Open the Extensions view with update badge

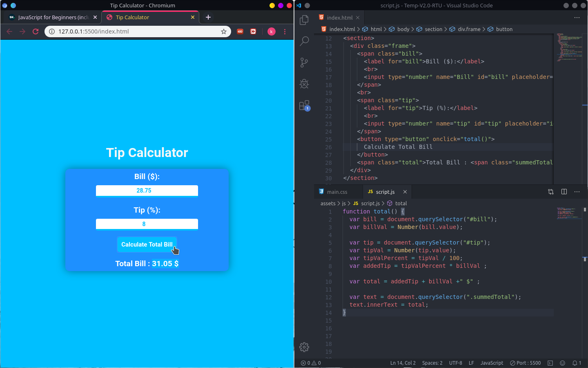(304, 105)
